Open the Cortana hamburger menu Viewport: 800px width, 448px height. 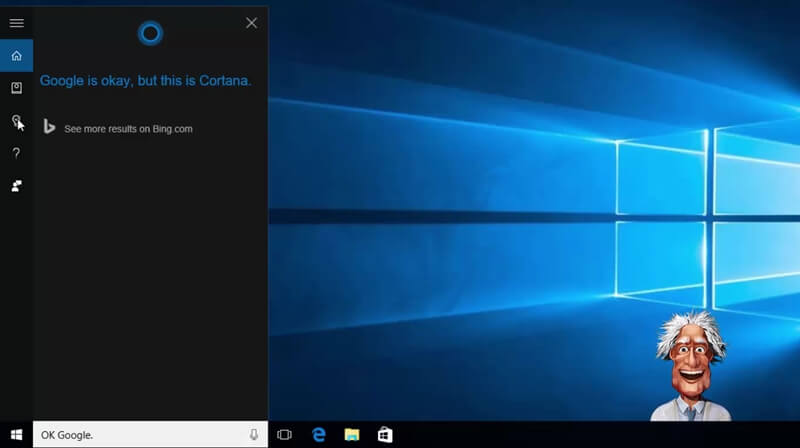tap(16, 23)
